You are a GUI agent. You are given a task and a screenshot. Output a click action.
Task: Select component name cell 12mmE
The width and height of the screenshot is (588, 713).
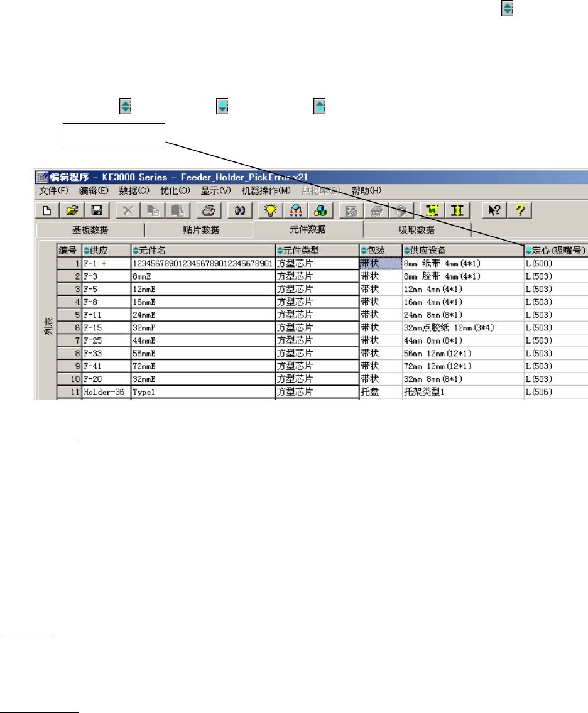point(204,289)
